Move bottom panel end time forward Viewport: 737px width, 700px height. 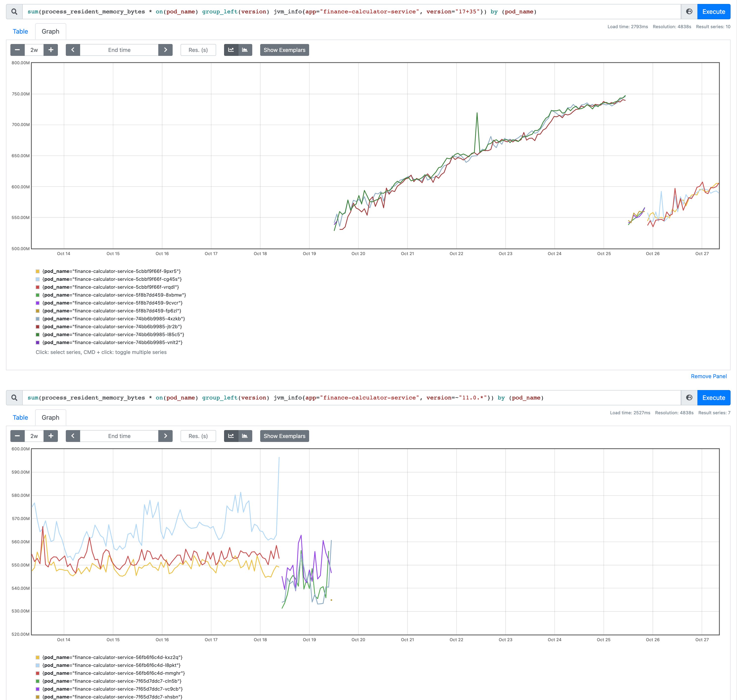point(165,436)
